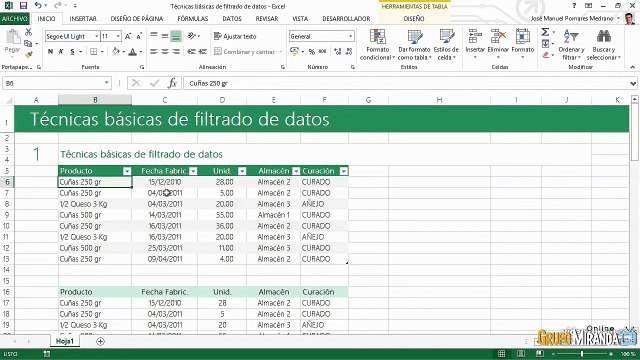This screenshot has width=640, height=360.
Task: Switch to the DISEÑO table tools tab
Action: click(x=414, y=19)
